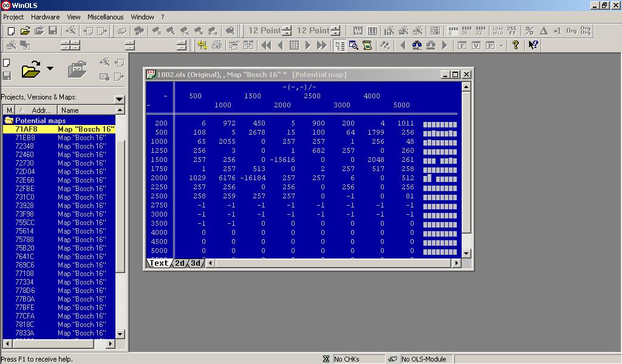Adjust first 12 Point font size stepper

coord(287,30)
